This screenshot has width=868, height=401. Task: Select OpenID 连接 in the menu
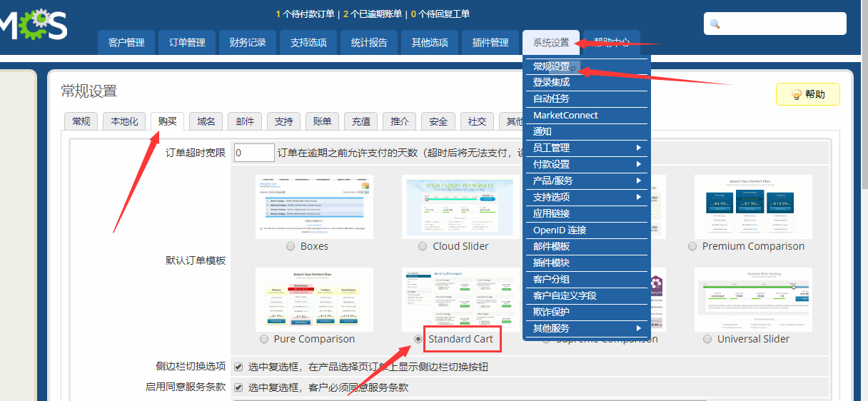[587, 230]
